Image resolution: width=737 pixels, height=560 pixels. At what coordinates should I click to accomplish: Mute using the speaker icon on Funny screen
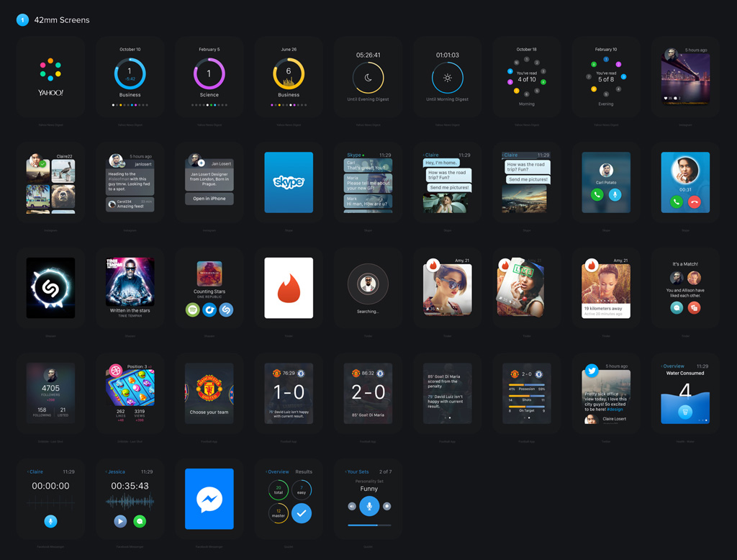click(352, 506)
